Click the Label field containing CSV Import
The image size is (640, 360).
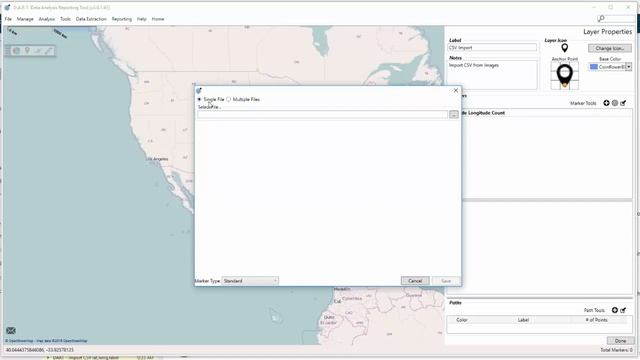point(492,48)
